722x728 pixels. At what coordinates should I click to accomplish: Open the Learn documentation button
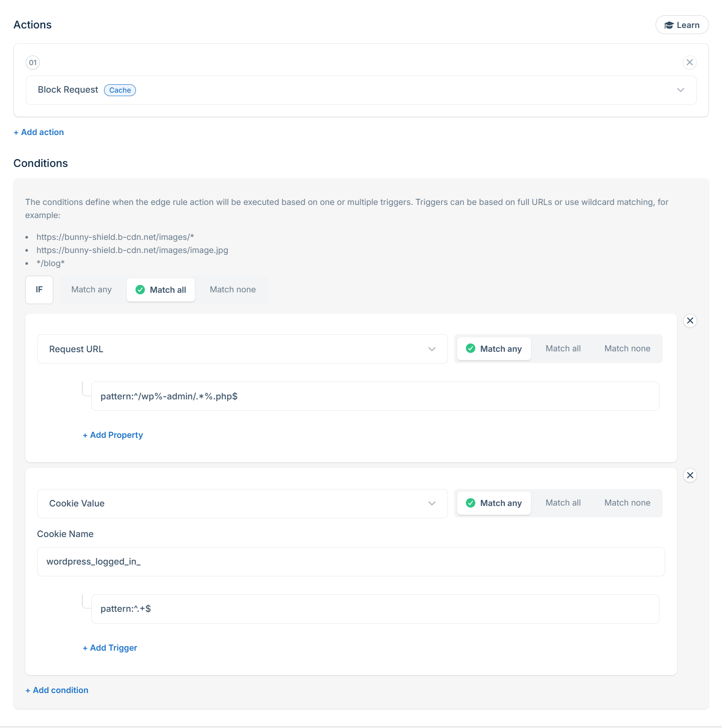(x=682, y=25)
